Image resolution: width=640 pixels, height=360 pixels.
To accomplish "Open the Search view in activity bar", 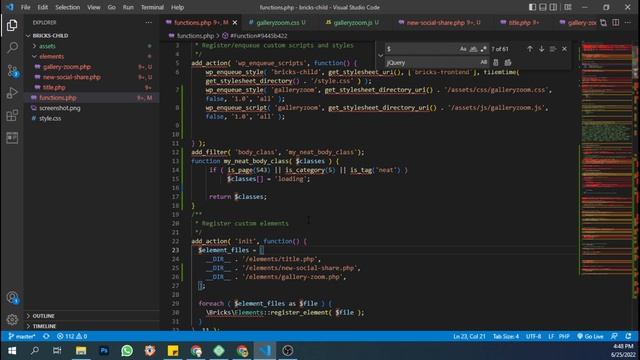I will [12, 47].
